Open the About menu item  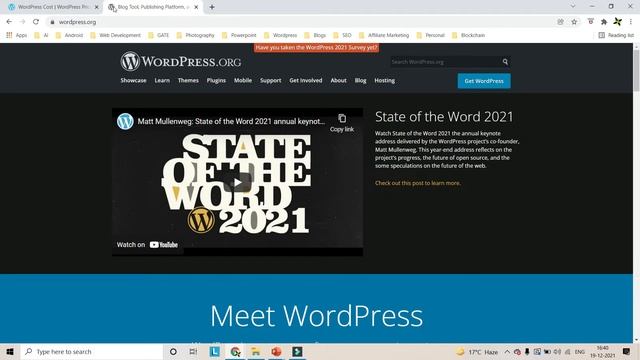coord(338,80)
